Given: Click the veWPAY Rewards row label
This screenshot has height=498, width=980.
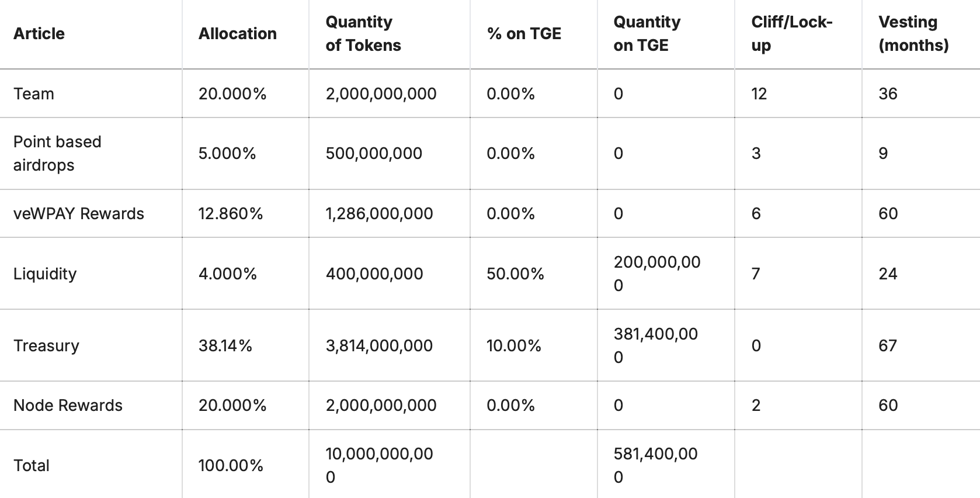Looking at the screenshot, I should point(78,213).
